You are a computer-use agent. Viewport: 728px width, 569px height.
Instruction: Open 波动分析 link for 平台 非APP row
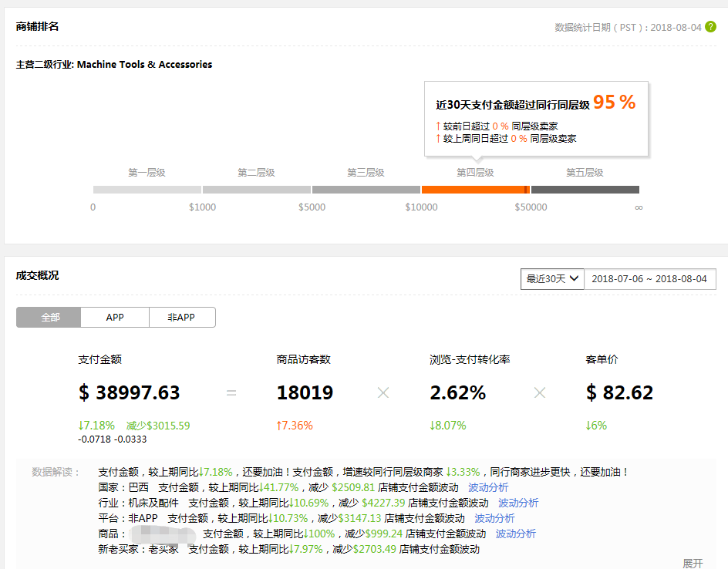(x=494, y=518)
